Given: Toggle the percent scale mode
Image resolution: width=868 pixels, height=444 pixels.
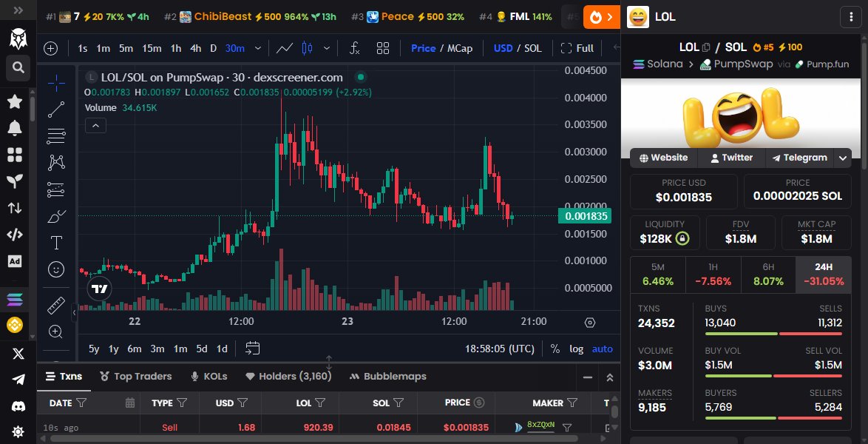Looking at the screenshot, I should [555, 349].
